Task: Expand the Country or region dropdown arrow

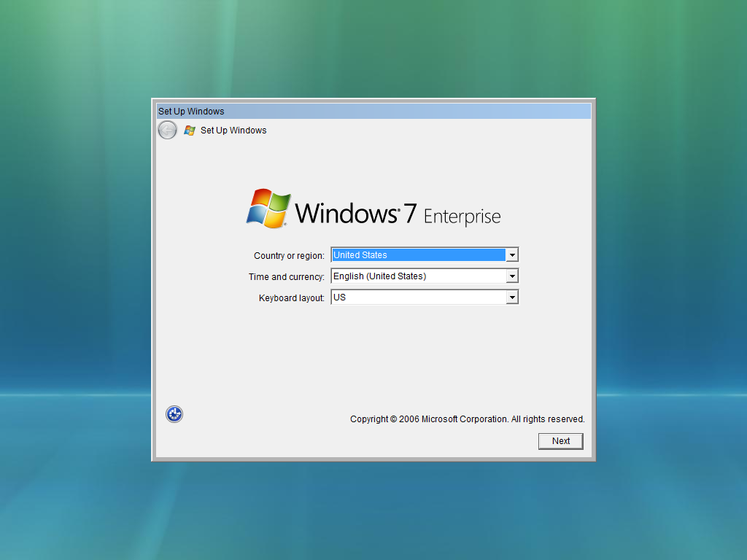Action: 512,255
